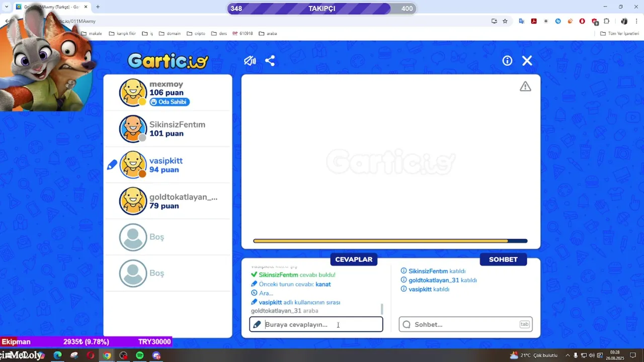Focus the Sohbet chat input field

coord(465,324)
